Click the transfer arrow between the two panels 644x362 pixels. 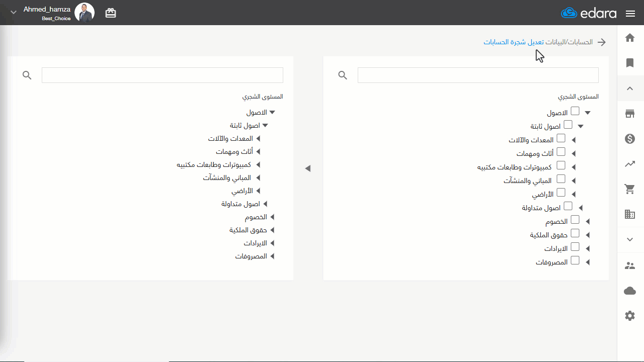308,169
